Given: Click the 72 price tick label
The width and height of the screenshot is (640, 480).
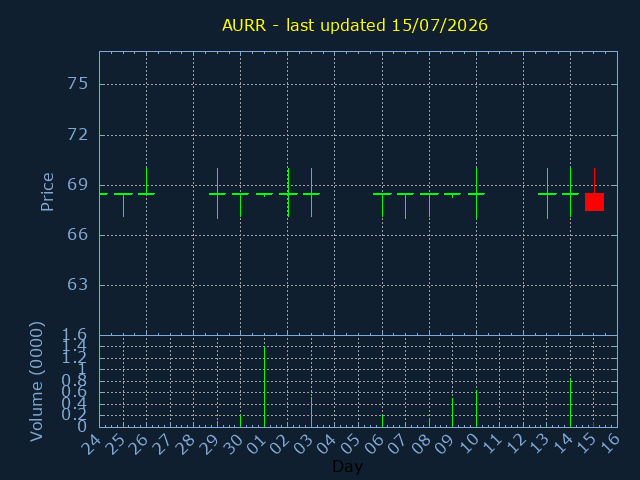Looking at the screenshot, I should tap(78, 134).
